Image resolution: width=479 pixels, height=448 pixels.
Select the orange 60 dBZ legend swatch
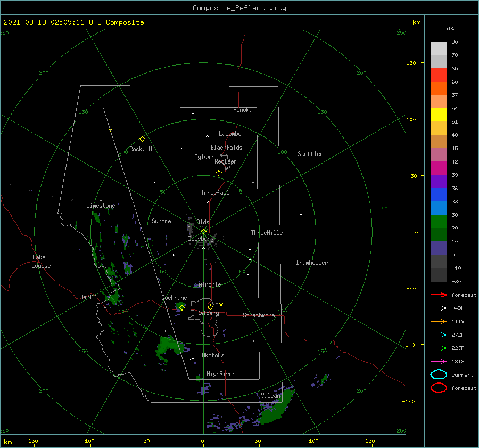pos(439,88)
